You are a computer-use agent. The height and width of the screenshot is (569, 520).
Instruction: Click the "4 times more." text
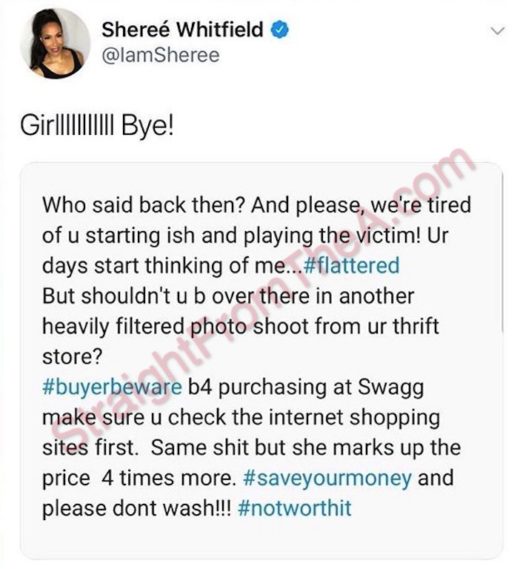tap(169, 478)
